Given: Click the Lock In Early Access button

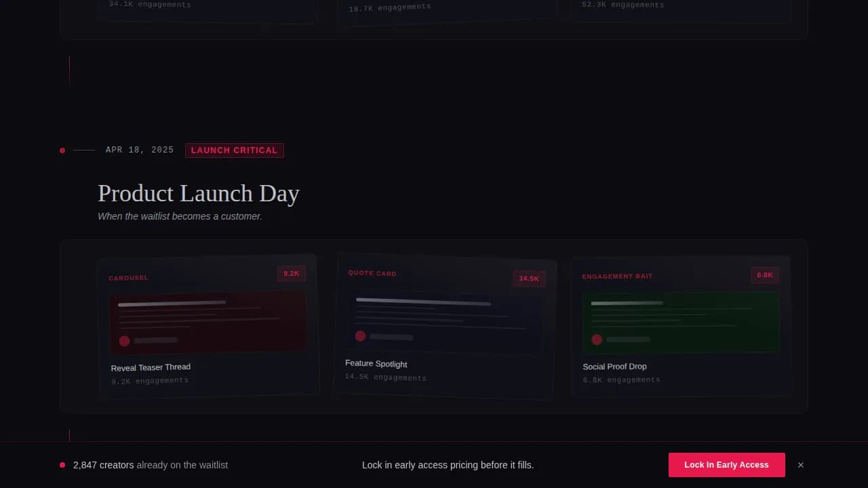Looking at the screenshot, I should [726, 465].
